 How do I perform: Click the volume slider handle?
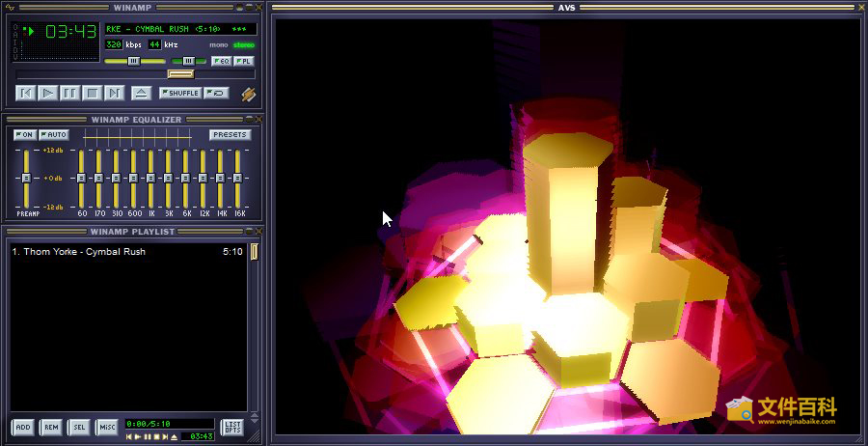[x=133, y=61]
